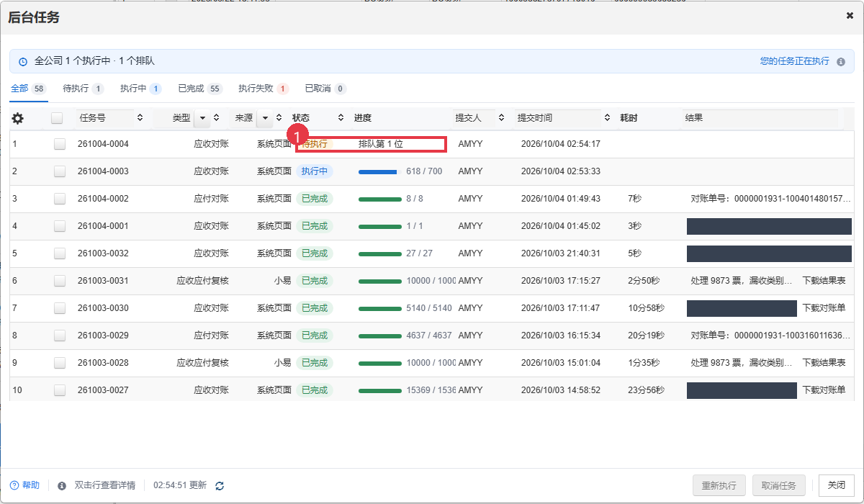Click the green progress bar showing 27 / 27
The image size is (864, 504).
(380, 253)
